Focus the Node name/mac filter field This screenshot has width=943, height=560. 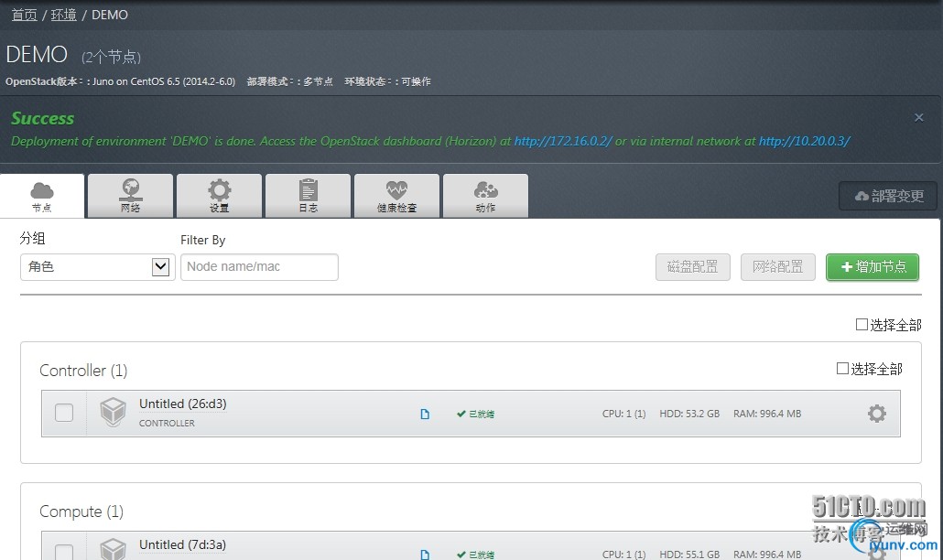pyautogui.click(x=259, y=267)
